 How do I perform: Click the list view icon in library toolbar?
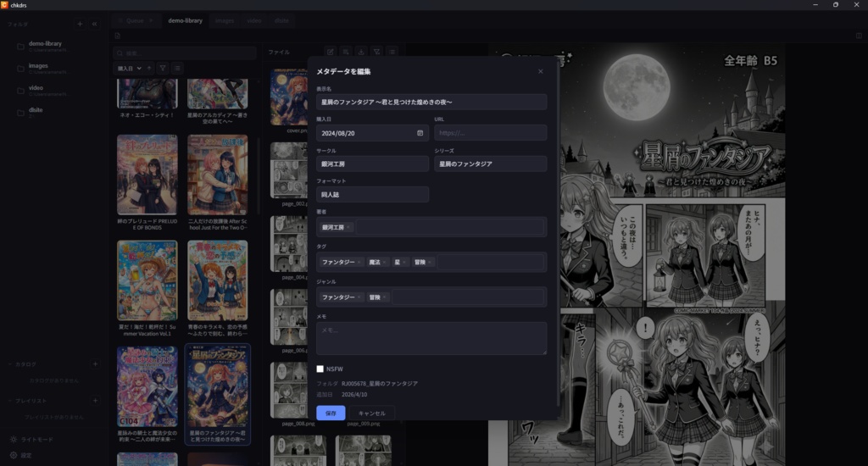[177, 68]
